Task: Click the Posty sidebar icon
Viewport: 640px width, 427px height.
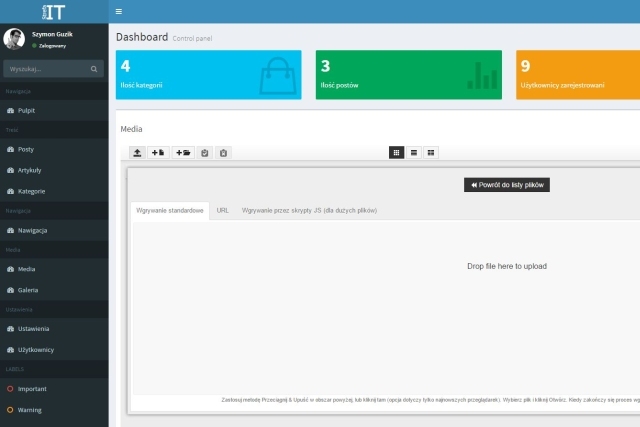Action: click(x=11, y=149)
